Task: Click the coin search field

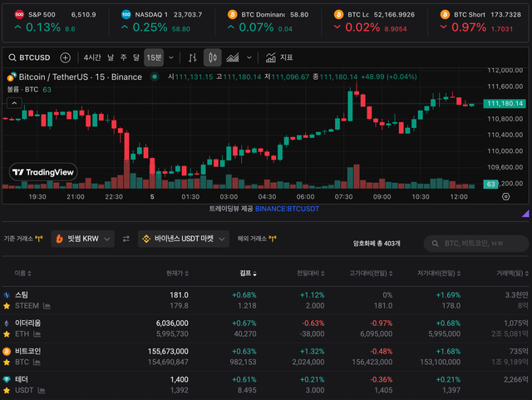Action: [x=476, y=243]
